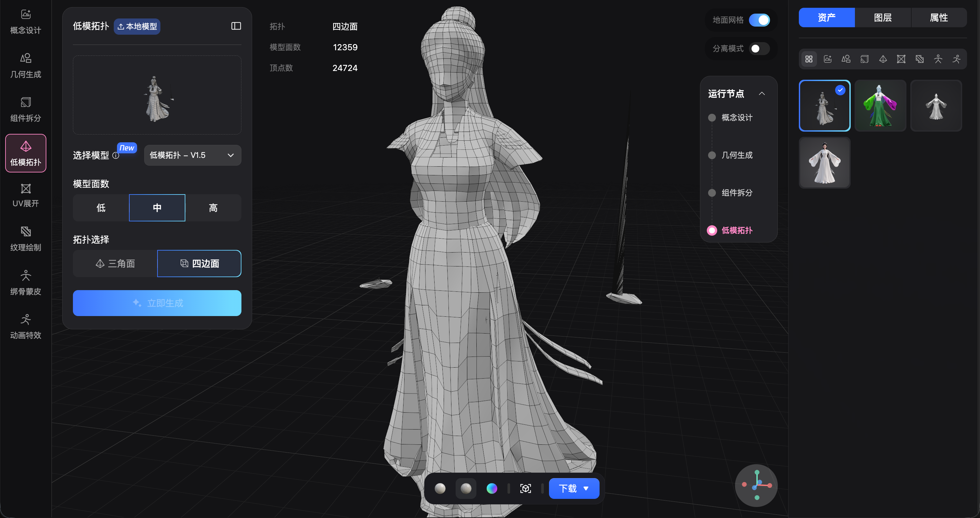This screenshot has width=980, height=518.
Task: Select the 几何生成 sidebar tool
Action: tap(26, 65)
